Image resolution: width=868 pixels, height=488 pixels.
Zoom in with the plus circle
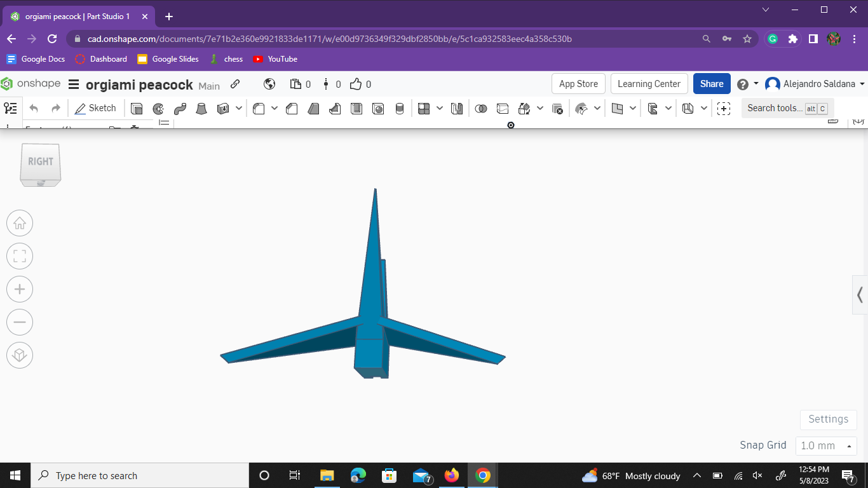pos(20,289)
